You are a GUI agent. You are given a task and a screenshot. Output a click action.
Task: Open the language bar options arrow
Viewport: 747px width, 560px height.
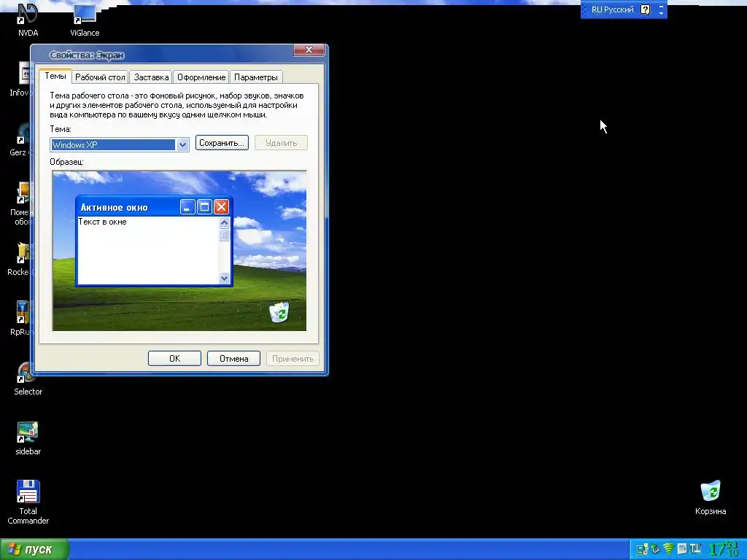(x=661, y=13)
